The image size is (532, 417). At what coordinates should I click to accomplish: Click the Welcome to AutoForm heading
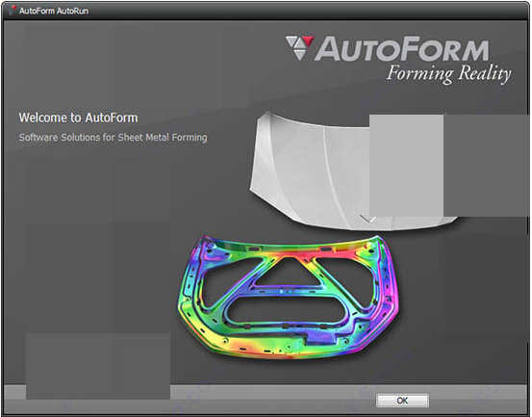78,117
